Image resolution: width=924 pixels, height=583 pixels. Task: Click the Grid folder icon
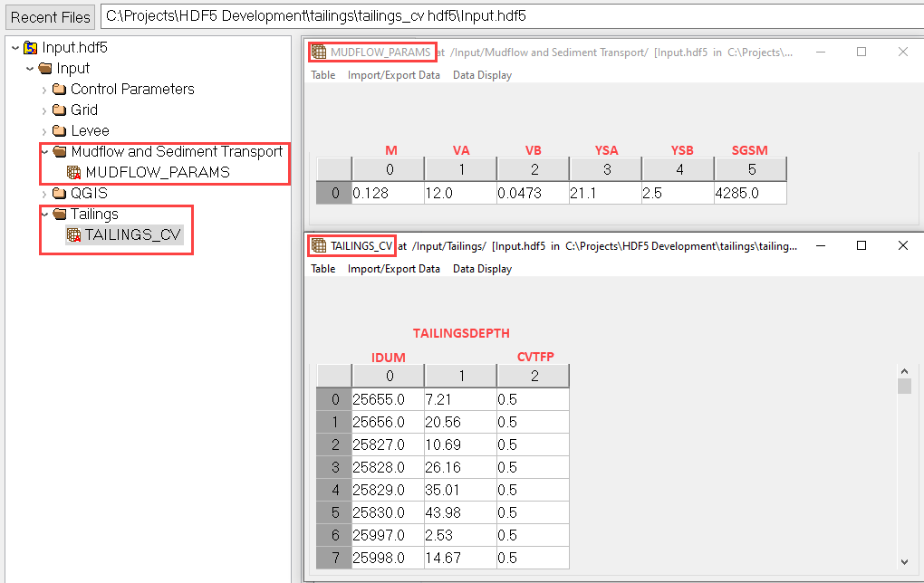(x=60, y=110)
